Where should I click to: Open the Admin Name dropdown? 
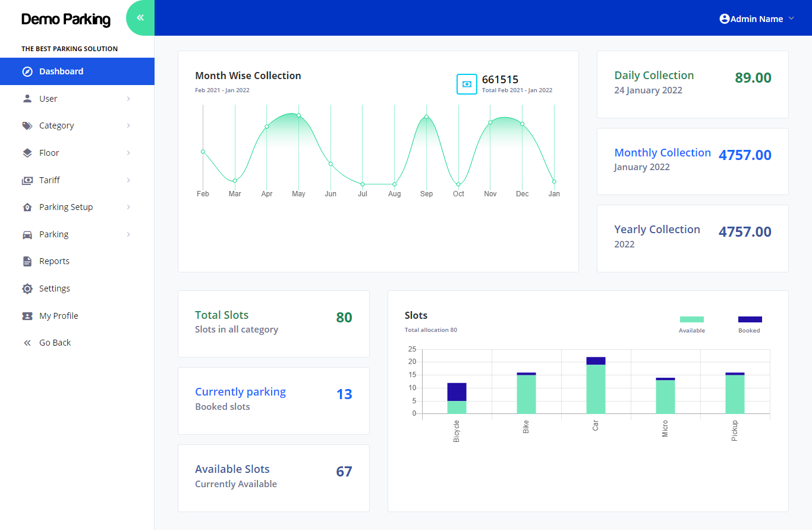click(x=756, y=19)
